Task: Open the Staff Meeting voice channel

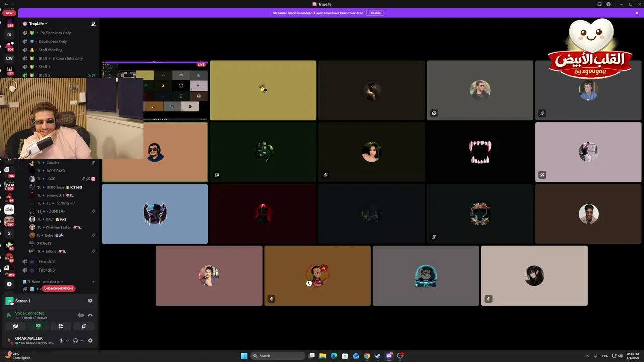Action: 50,50
